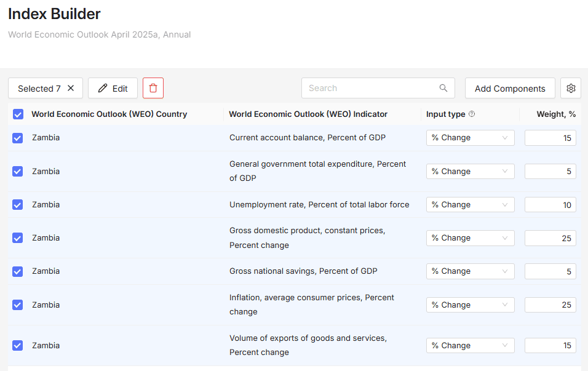Screen dimensions: 588x371
Task: Uncheck General government total expenditure row
Action: pos(18,172)
